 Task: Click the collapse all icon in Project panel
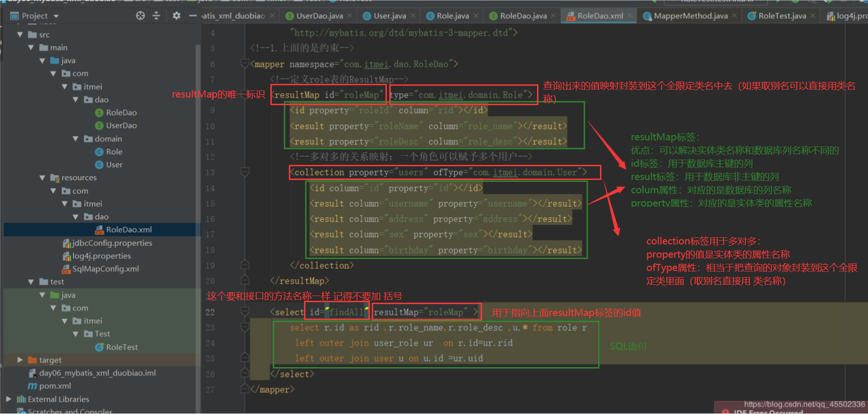(x=156, y=16)
